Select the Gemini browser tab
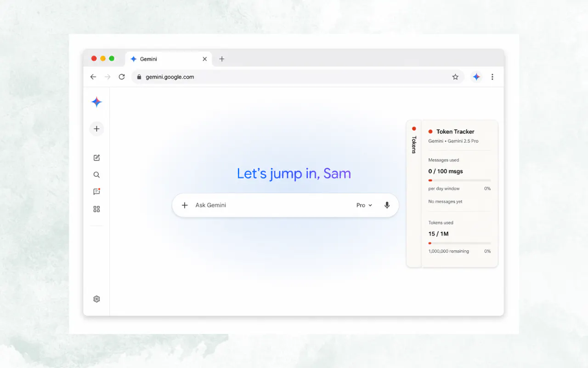 click(169, 59)
